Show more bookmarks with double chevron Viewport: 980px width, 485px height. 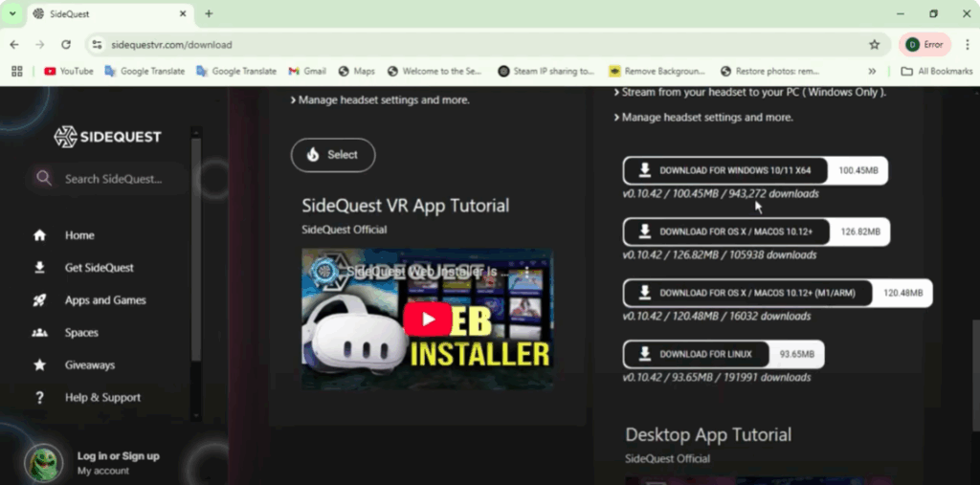tap(872, 71)
